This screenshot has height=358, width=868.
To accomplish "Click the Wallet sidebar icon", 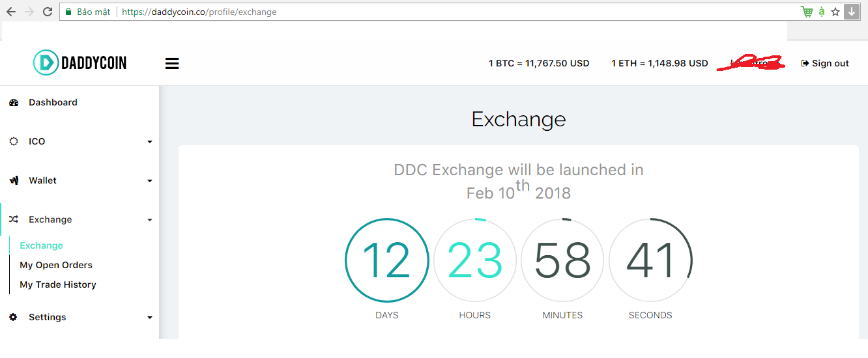I will coord(14,181).
